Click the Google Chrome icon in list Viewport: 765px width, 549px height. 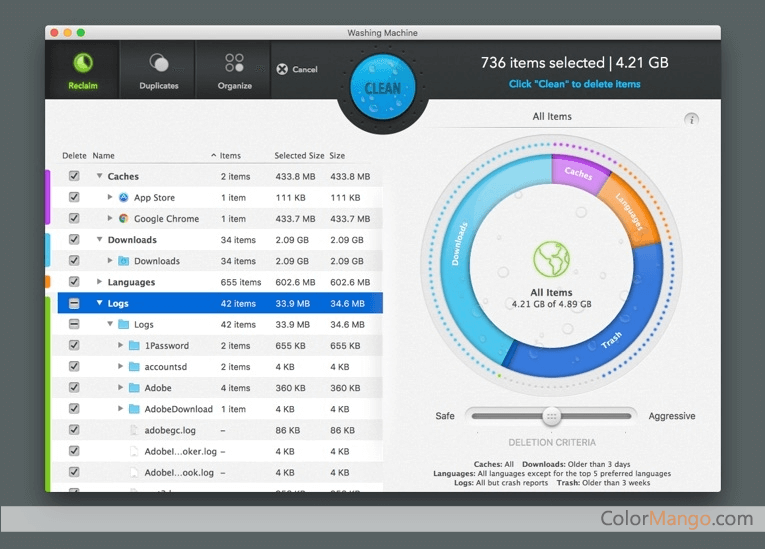point(124,219)
